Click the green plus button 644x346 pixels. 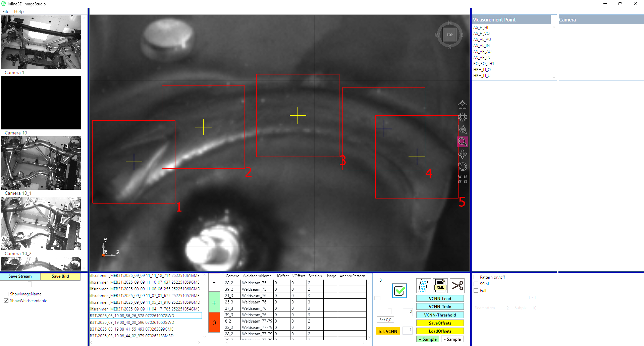click(x=214, y=302)
